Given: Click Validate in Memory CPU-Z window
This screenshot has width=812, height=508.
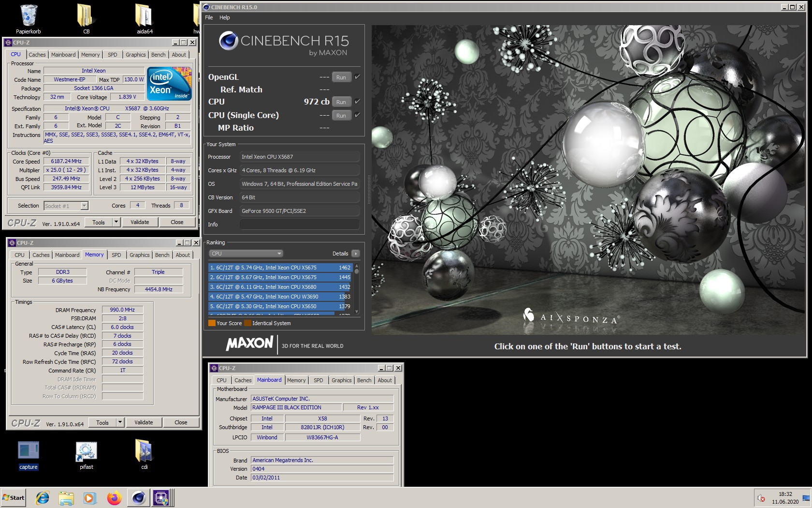Looking at the screenshot, I should click(144, 422).
